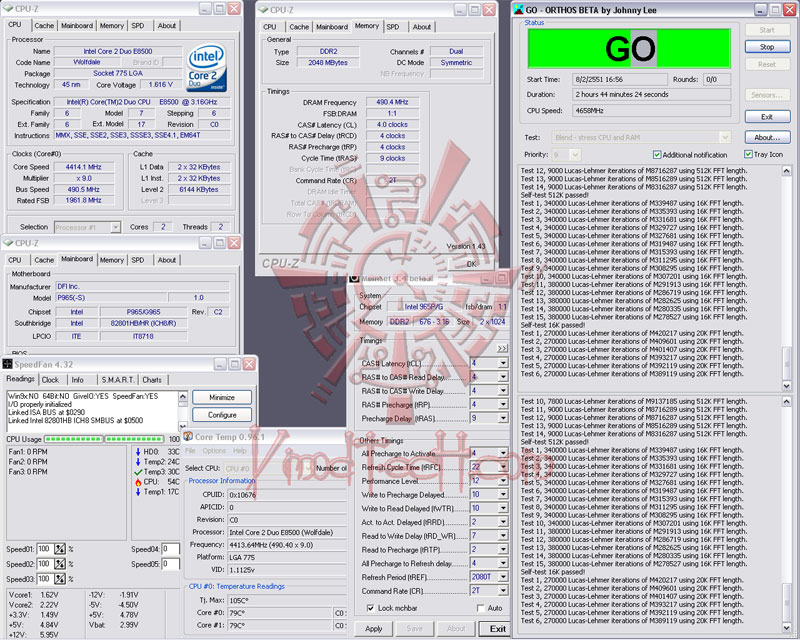Click the >> expand button in MemSet Timings

point(502,348)
